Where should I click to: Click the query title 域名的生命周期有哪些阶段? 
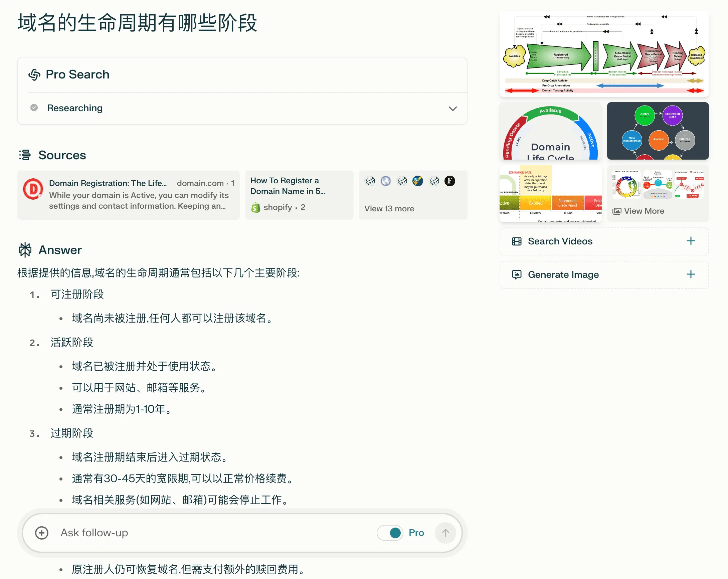point(138,23)
